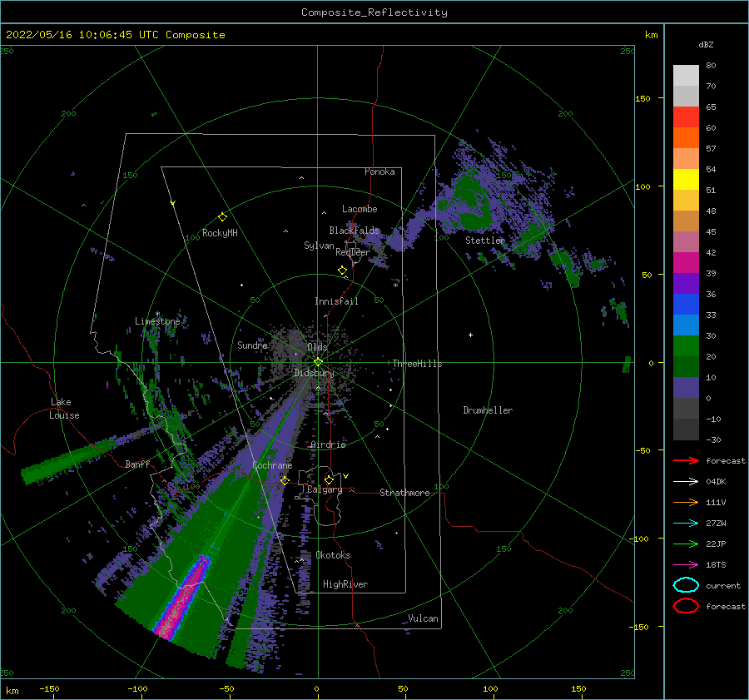The image size is (749, 700).
Task: Click the yellow diamond marker beside Cochrane
Action: pyautogui.click(x=285, y=480)
